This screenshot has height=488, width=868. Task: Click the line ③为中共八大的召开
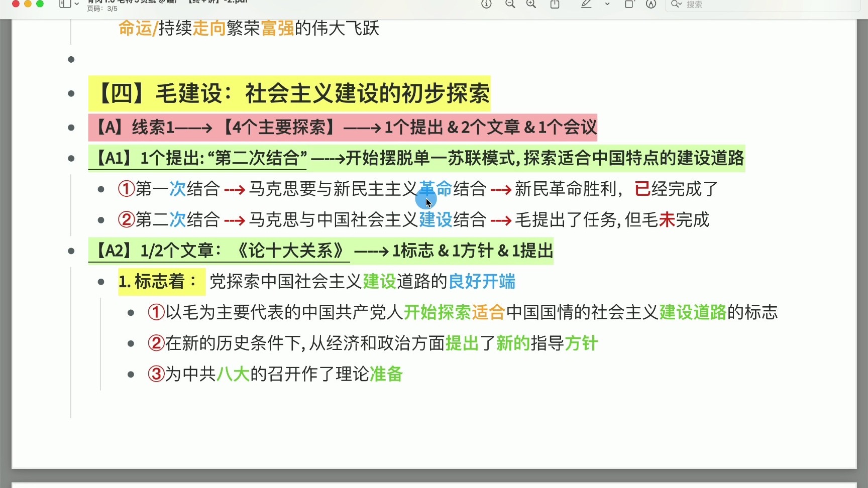point(275,374)
